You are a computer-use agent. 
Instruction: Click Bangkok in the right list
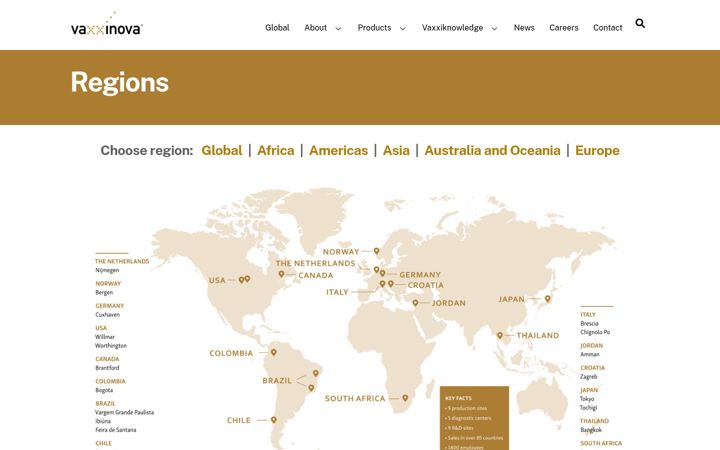(x=591, y=430)
